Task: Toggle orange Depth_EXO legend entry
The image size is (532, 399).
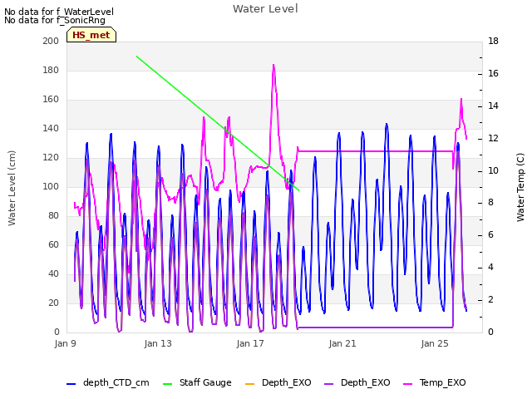Action: point(278,382)
